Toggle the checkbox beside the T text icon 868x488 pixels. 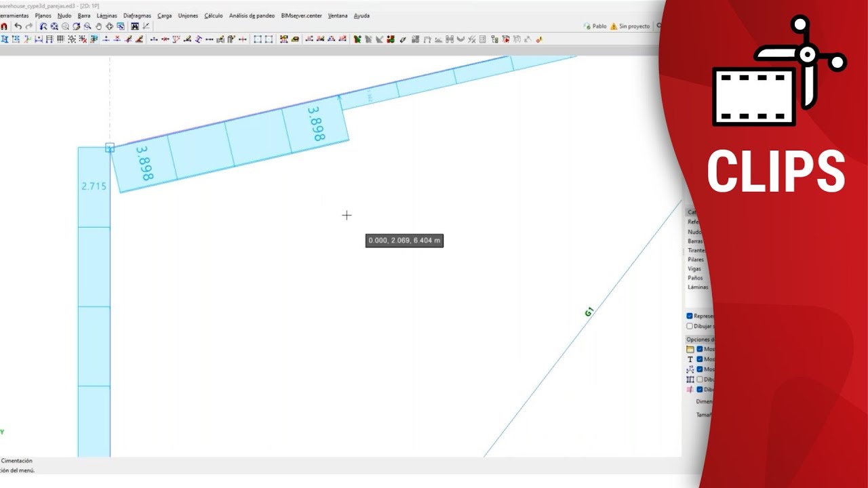coord(700,359)
